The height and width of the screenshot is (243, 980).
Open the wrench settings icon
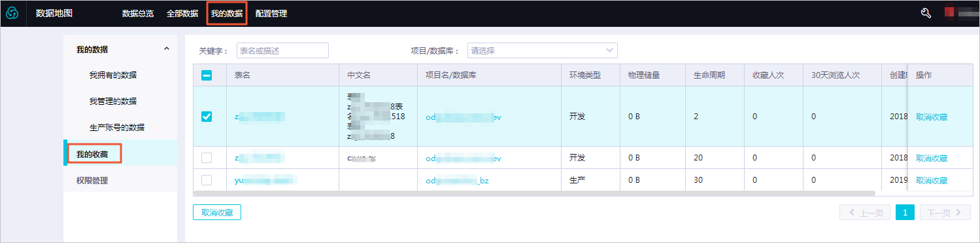click(926, 13)
